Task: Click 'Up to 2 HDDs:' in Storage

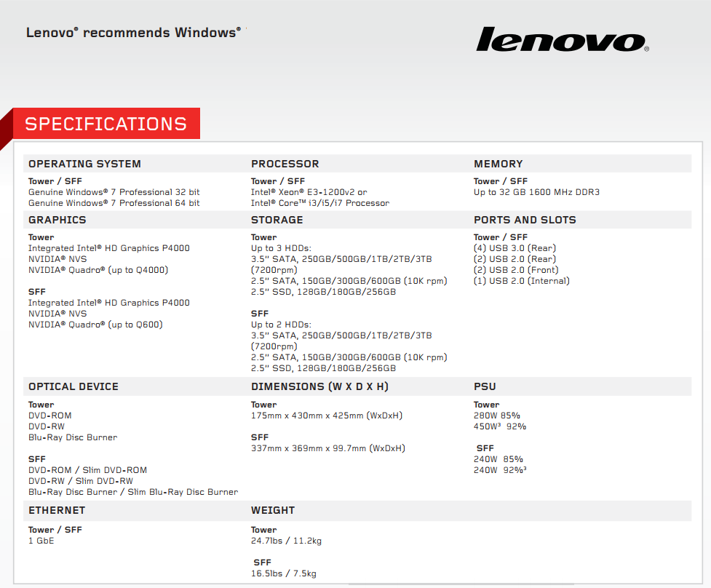Action: 281,325
